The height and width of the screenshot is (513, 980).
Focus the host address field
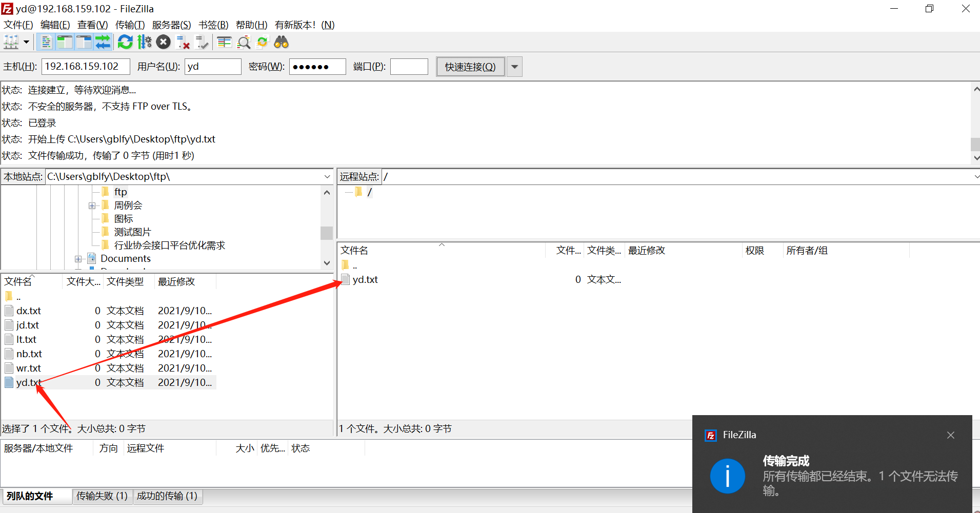coord(86,67)
